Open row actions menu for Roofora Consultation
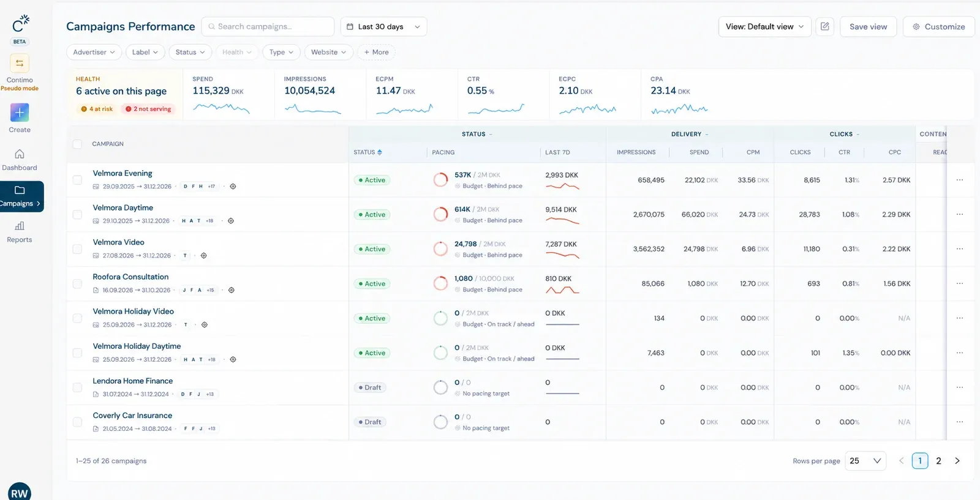The width and height of the screenshot is (980, 500). [960, 283]
